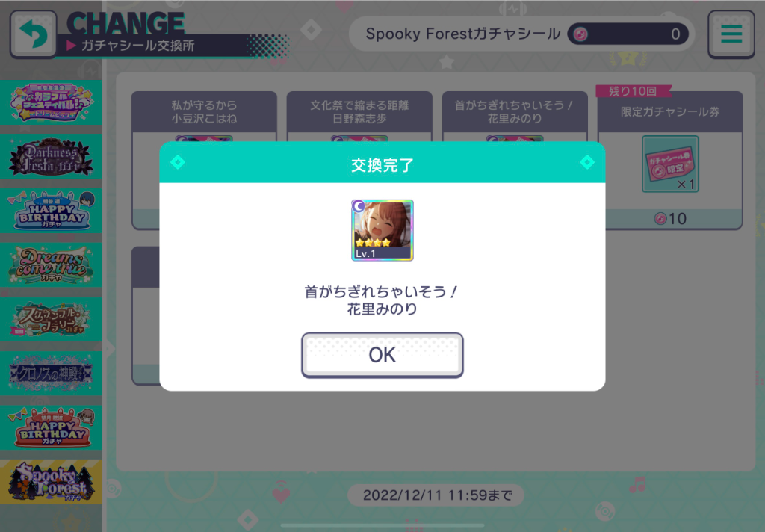The image size is (765, 532).
Task: Open the クロノスの神殿 gacha banner
Action: point(51,374)
